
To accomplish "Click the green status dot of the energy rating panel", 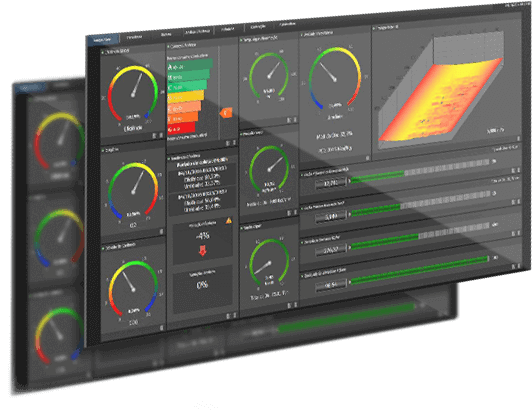I will pyautogui.click(x=169, y=47).
